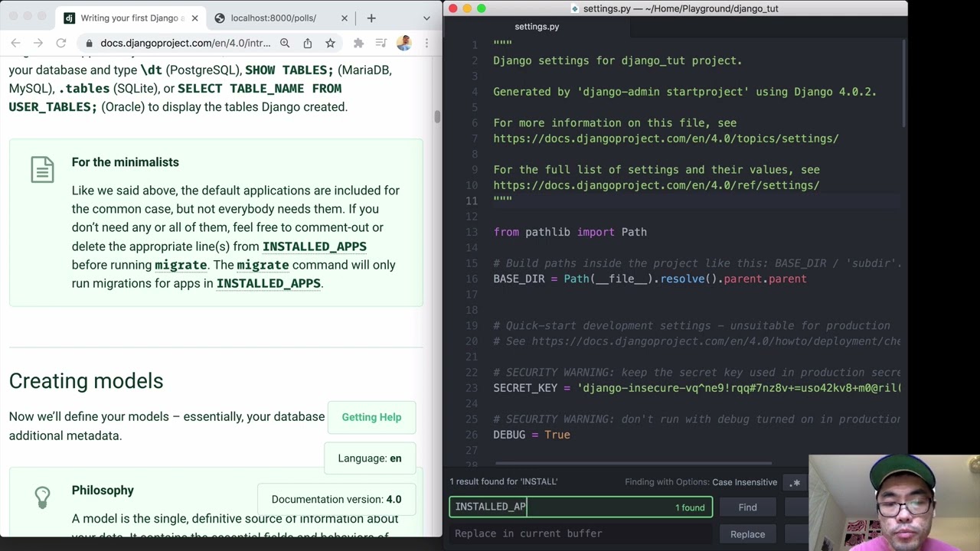Select the Writing your first Django tab
This screenshot has width=980, height=551.
tap(131, 18)
